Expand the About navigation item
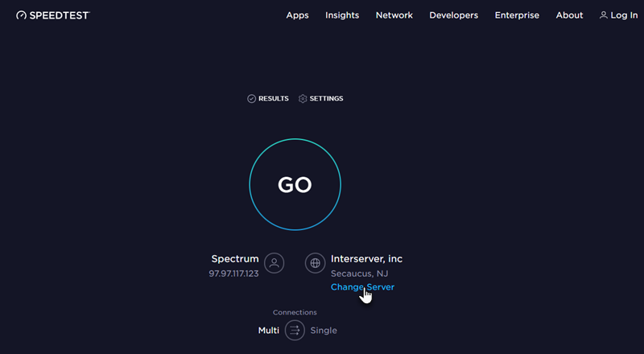Screen dimensions: 644x354 point(569,15)
